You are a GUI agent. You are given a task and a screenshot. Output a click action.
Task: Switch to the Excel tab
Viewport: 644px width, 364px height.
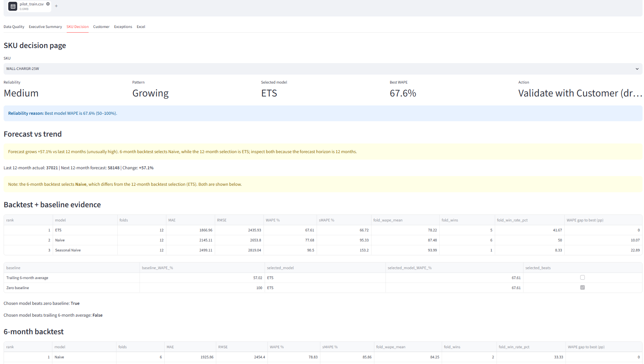tap(141, 27)
